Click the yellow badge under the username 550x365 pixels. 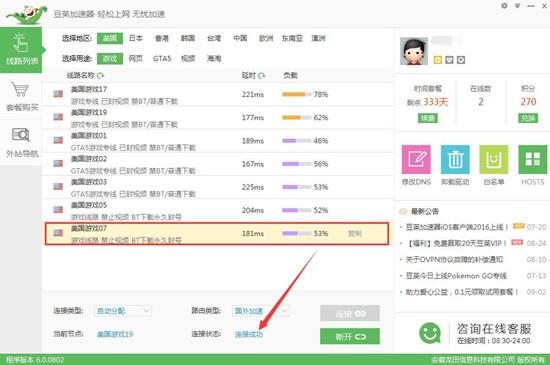437,60
